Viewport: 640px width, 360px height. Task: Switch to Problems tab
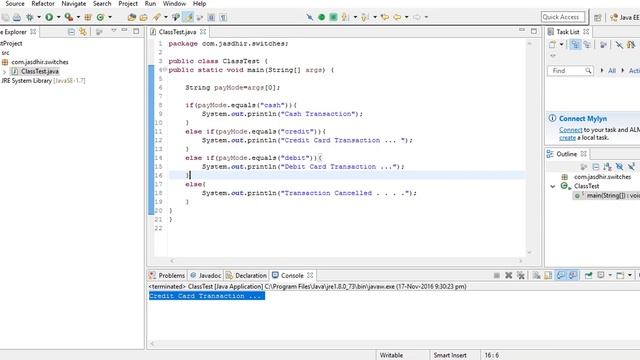pos(167,276)
